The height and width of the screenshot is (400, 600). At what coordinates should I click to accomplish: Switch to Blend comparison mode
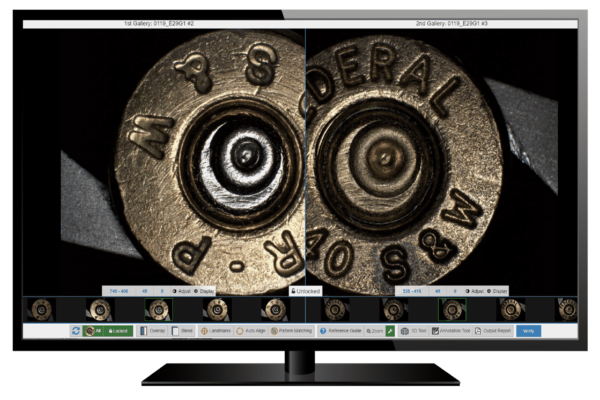(x=183, y=331)
